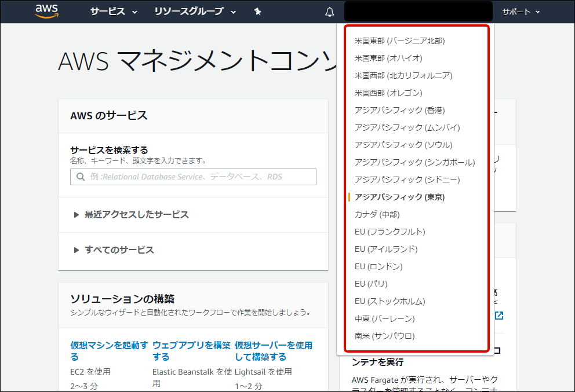This screenshot has height=392, width=575.
Task: Click the magnifier icon in service search
Action: [81, 177]
